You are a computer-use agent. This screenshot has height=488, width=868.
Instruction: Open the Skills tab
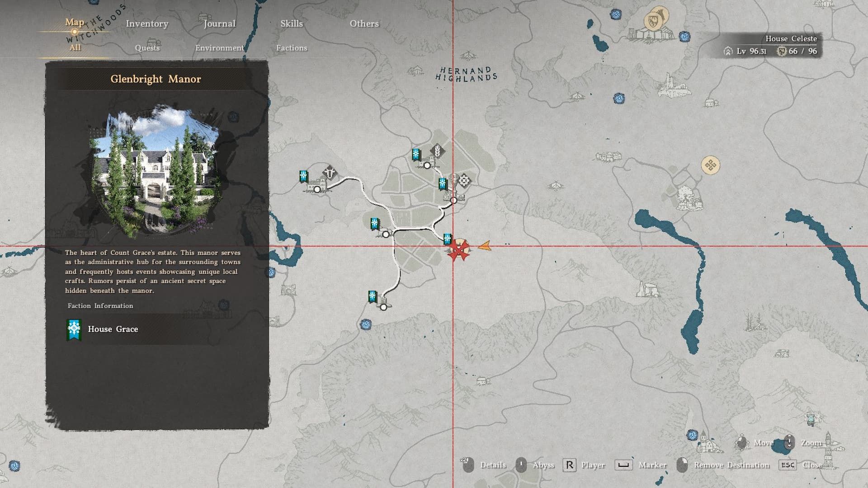(x=292, y=23)
